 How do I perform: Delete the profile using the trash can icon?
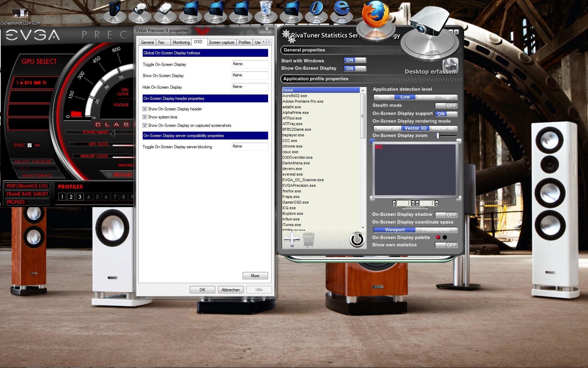click(309, 240)
